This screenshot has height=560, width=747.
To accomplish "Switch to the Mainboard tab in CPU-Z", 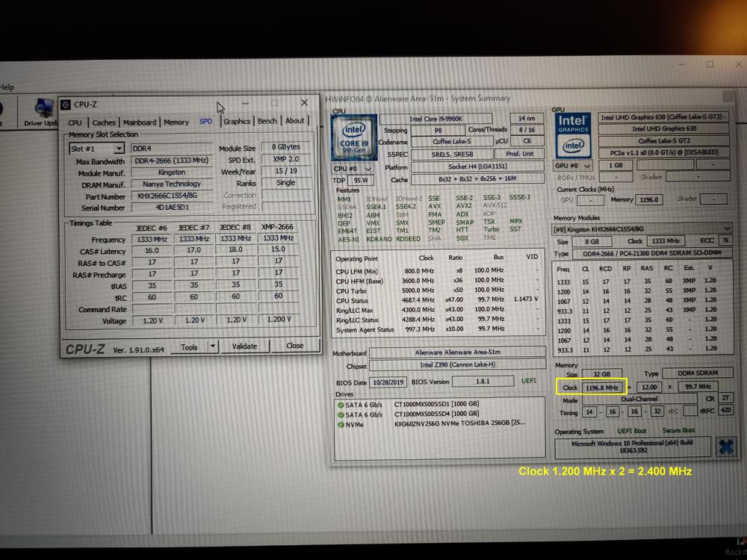I will tap(140, 122).
